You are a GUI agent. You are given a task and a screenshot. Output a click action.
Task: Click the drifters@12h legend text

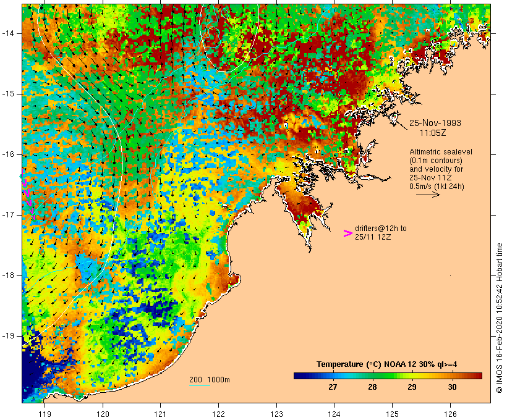coord(381,229)
